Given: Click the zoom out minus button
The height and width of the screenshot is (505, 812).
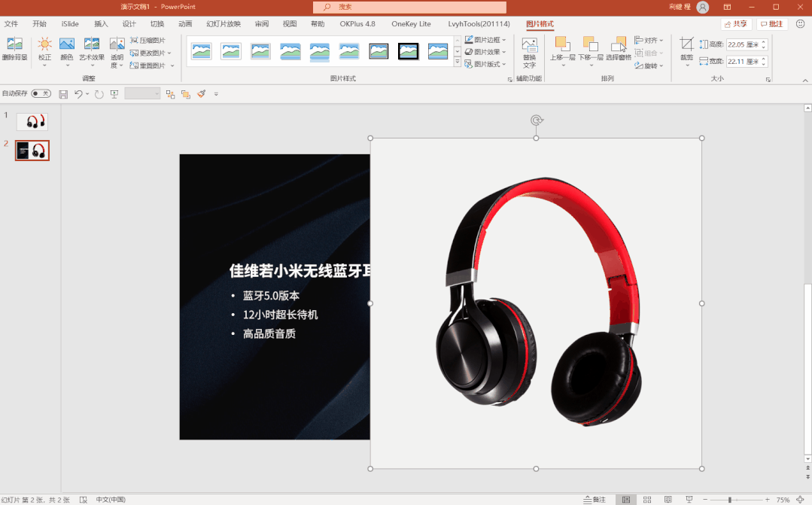Looking at the screenshot, I should pyautogui.click(x=705, y=500).
